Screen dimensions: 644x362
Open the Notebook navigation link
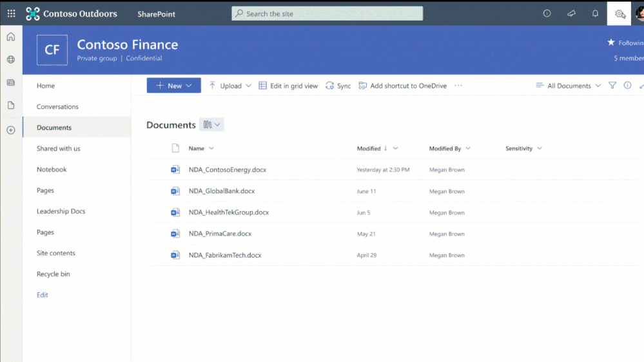[52, 169]
